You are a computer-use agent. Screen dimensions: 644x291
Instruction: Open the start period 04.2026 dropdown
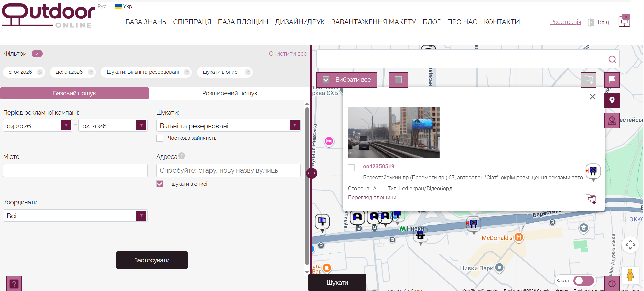(66, 125)
